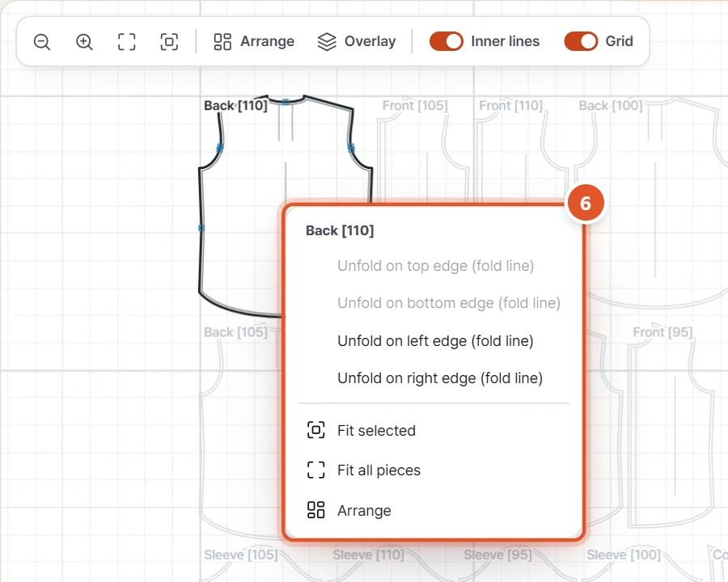Viewport: 728px width, 582px height.
Task: Select the Front [95] pattern piece label
Action: 662,332
